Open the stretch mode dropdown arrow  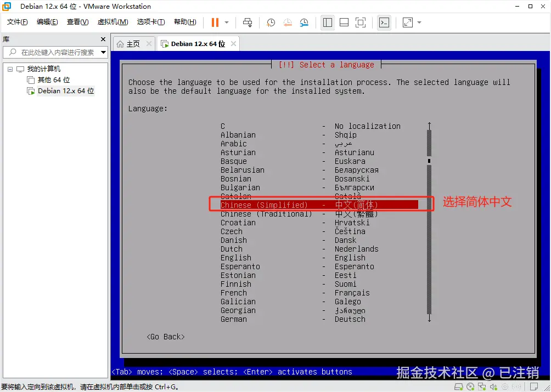(x=419, y=22)
